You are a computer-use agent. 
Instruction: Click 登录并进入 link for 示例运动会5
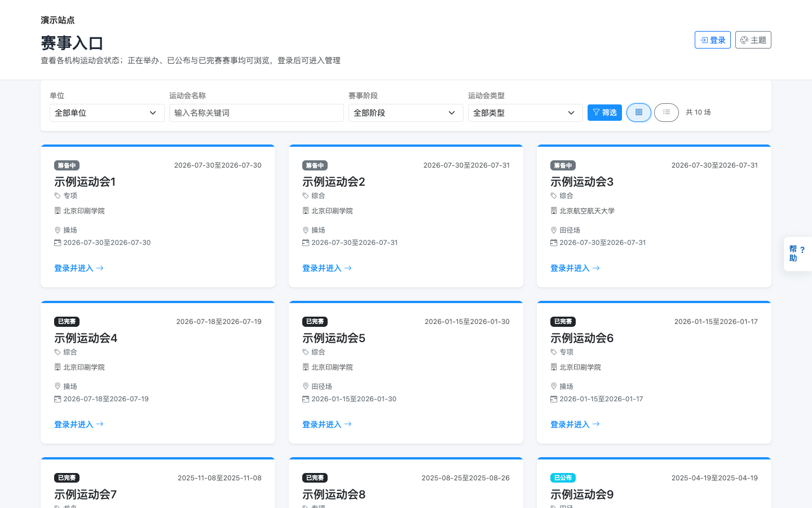click(327, 424)
